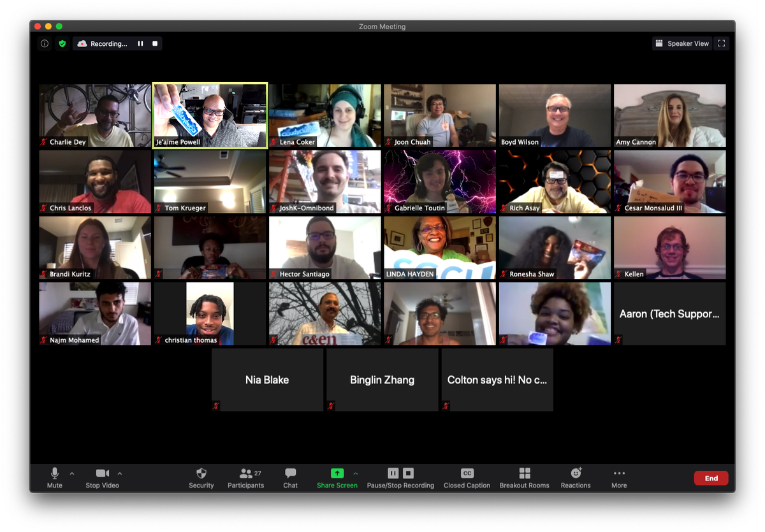The width and height of the screenshot is (765, 532).
Task: Select Tom Krueger's video tile
Action: [210, 182]
